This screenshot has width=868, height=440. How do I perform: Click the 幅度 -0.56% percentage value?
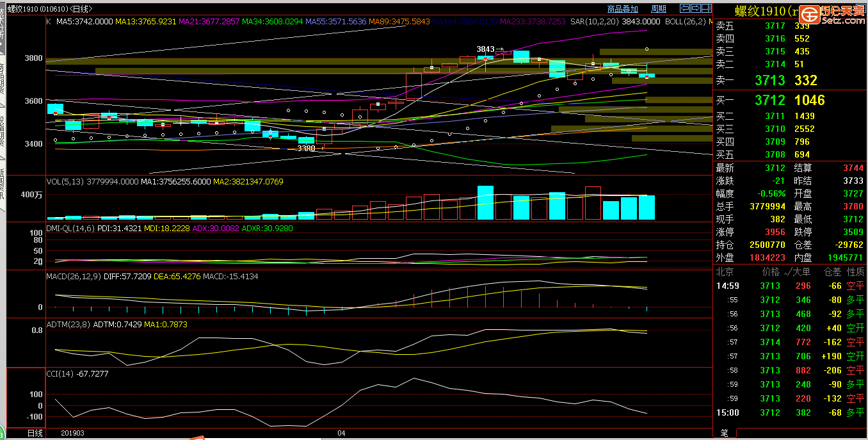771,193
